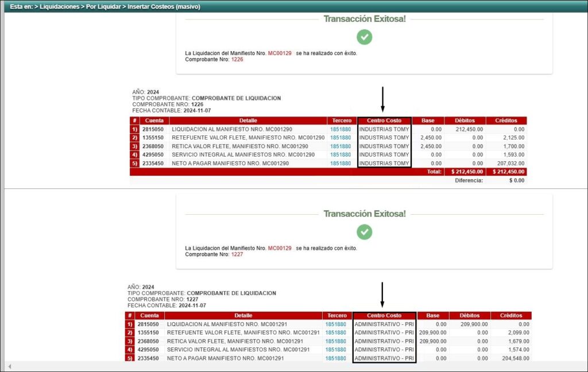This screenshot has width=588, height=372.
Task: Click green checkmark icon above Comprobante Nro 1226 message
Action: (x=364, y=37)
